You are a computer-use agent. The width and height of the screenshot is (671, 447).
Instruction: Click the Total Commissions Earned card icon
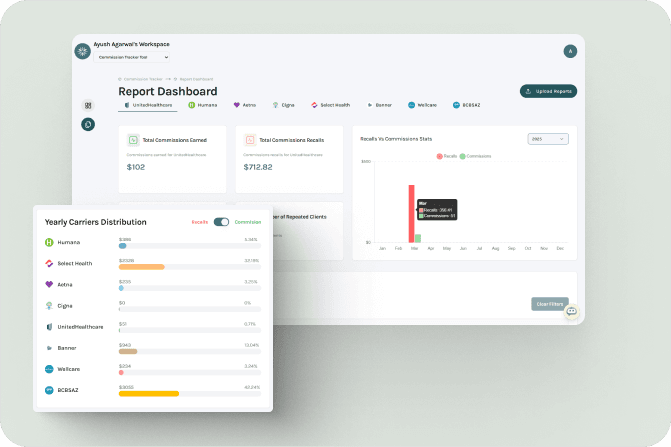[x=133, y=140]
